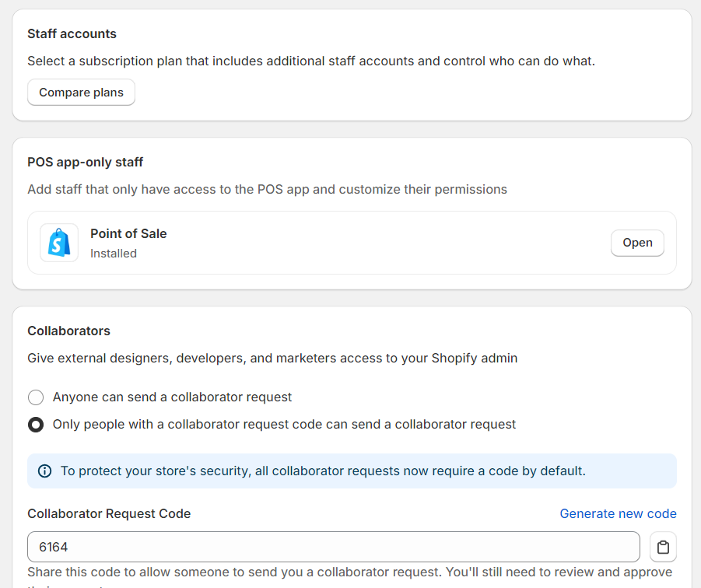701x588 pixels.
Task: Click the Collaborator Request Code field label
Action: [109, 513]
